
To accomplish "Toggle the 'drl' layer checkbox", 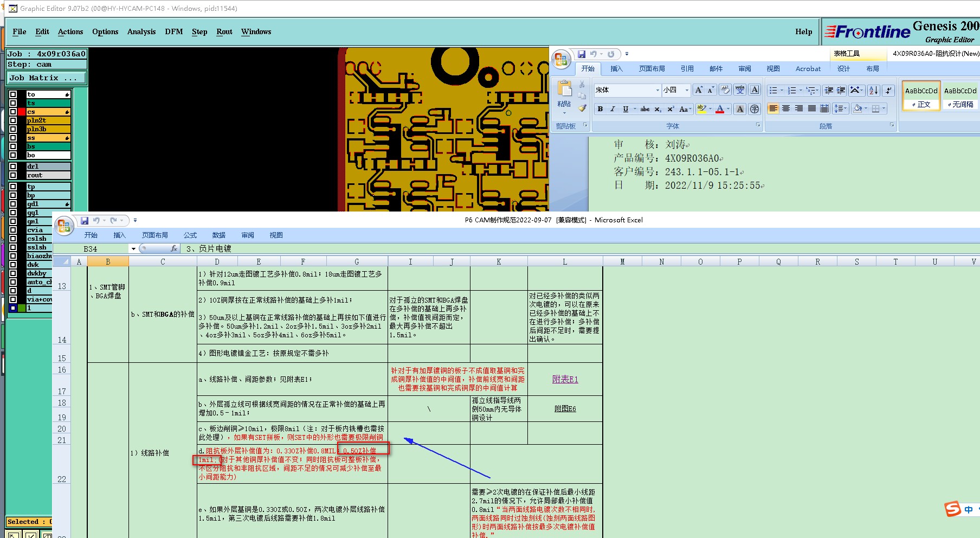I will [13, 166].
